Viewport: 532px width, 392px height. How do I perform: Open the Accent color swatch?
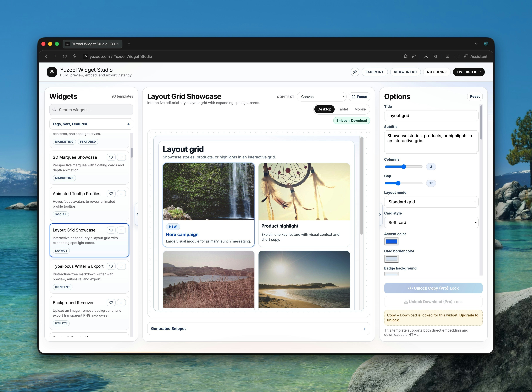[391, 242]
